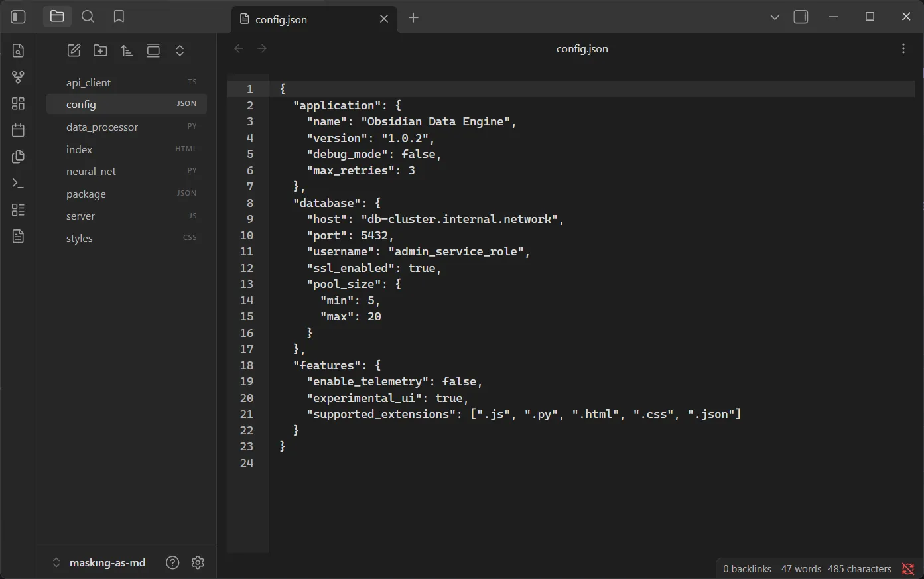924x579 pixels.
Task: Click the "features" key on line 18
Action: tap(327, 365)
